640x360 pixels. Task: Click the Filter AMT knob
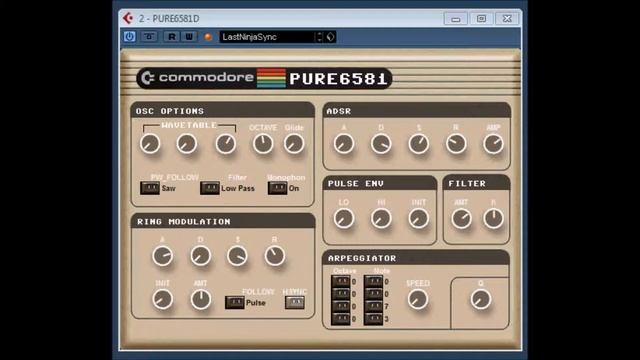tap(461, 218)
